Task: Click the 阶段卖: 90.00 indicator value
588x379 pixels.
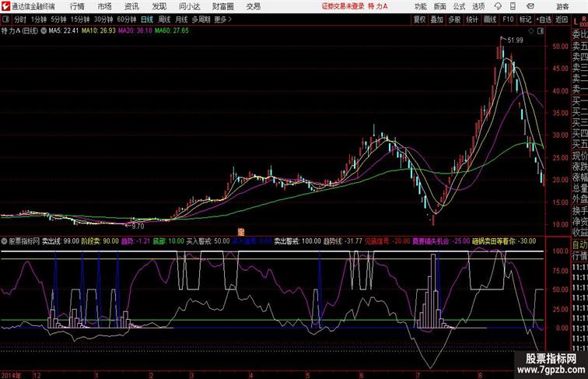Action: tap(100, 241)
